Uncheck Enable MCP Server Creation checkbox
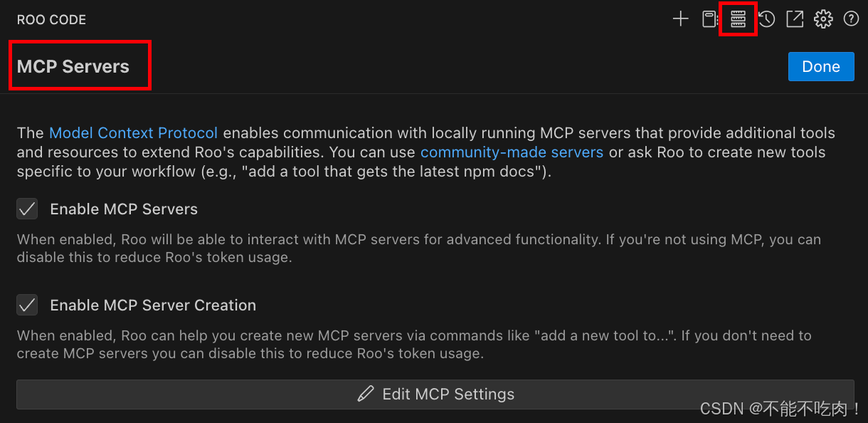The image size is (868, 423). pos(27,305)
